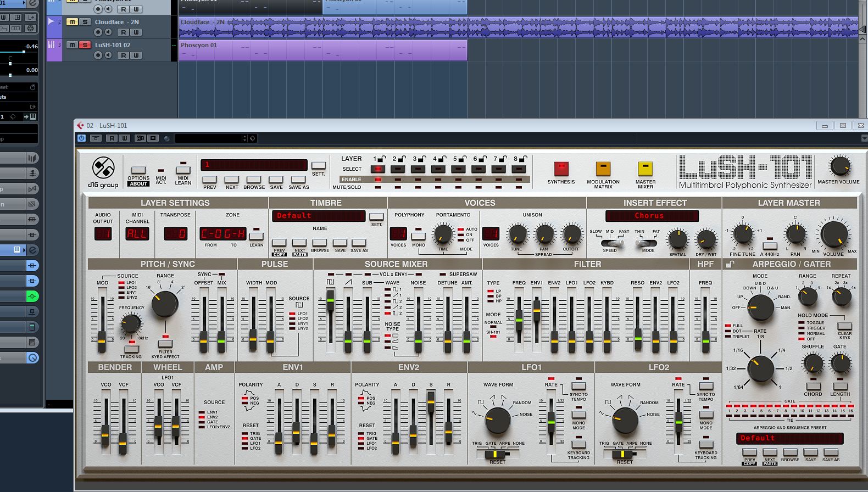Click the Chorus insert effect display
Screen dimensions: 868x492
pyautogui.click(x=652, y=216)
